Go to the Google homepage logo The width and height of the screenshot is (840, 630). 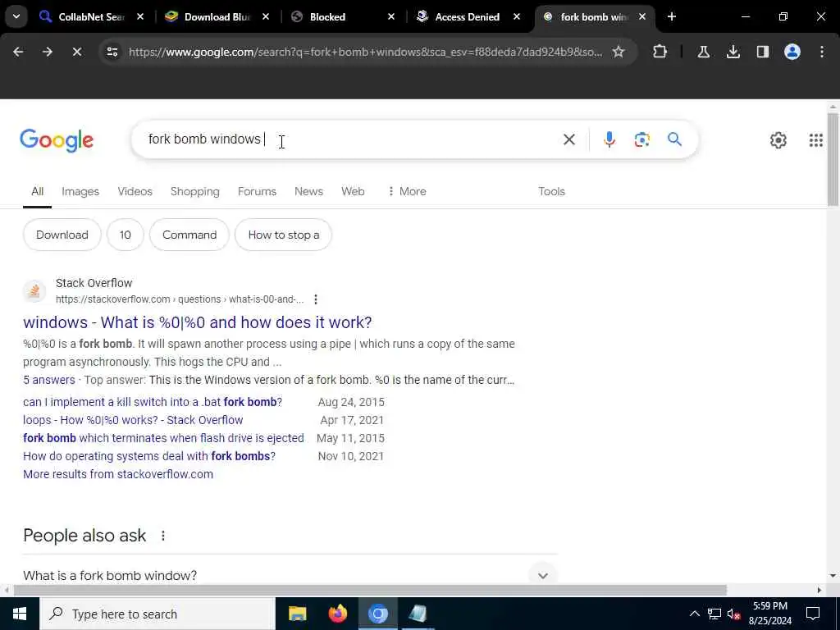[57, 140]
